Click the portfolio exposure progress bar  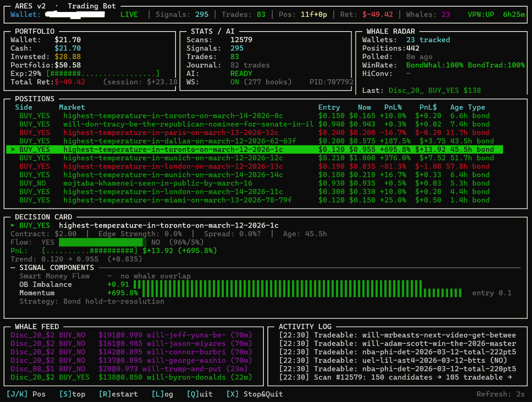(x=103, y=74)
